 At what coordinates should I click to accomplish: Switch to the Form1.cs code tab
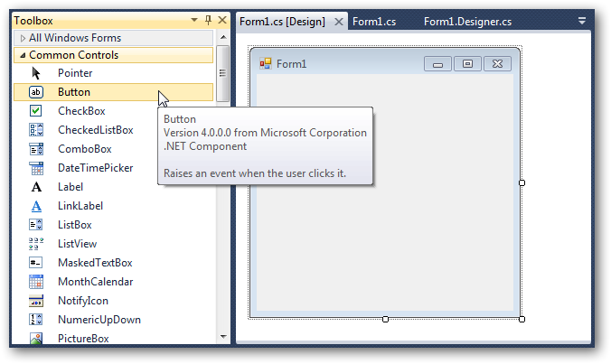coord(374,22)
